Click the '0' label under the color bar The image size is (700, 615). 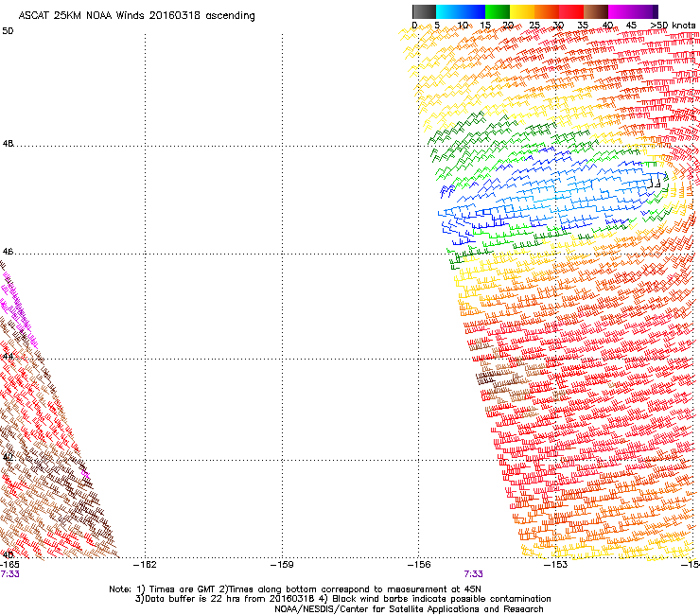pyautogui.click(x=414, y=26)
